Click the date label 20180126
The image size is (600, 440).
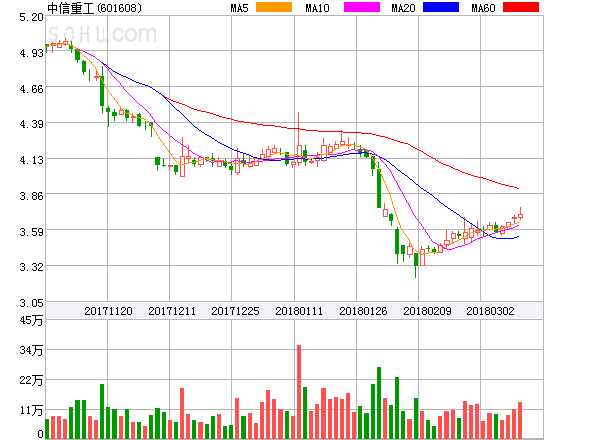pyautogui.click(x=363, y=311)
